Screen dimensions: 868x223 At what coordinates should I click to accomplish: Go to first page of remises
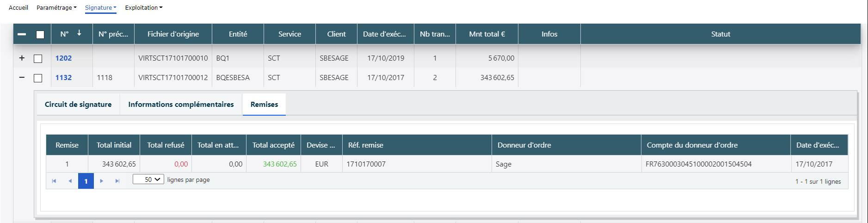(54, 181)
